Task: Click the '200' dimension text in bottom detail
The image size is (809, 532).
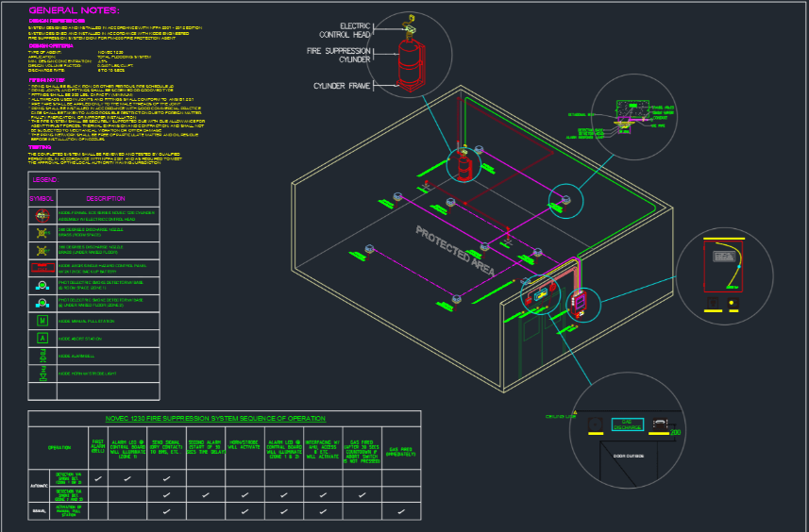Action: [675, 432]
